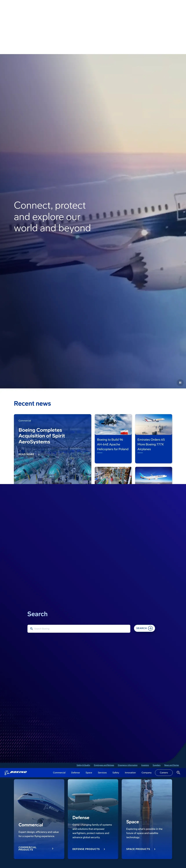Click the Careers button
The width and height of the screenshot is (186, 868).
(164, 773)
